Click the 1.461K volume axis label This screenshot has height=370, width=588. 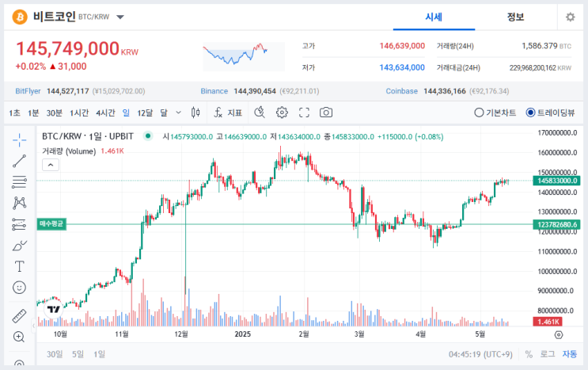(548, 322)
